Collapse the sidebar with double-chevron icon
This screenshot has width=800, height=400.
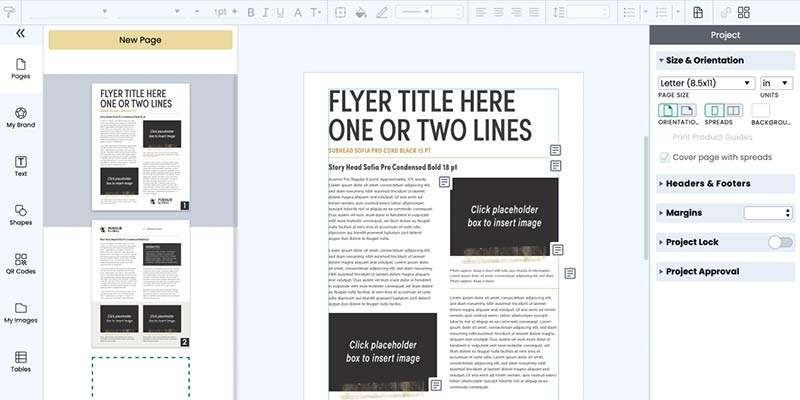[20, 33]
